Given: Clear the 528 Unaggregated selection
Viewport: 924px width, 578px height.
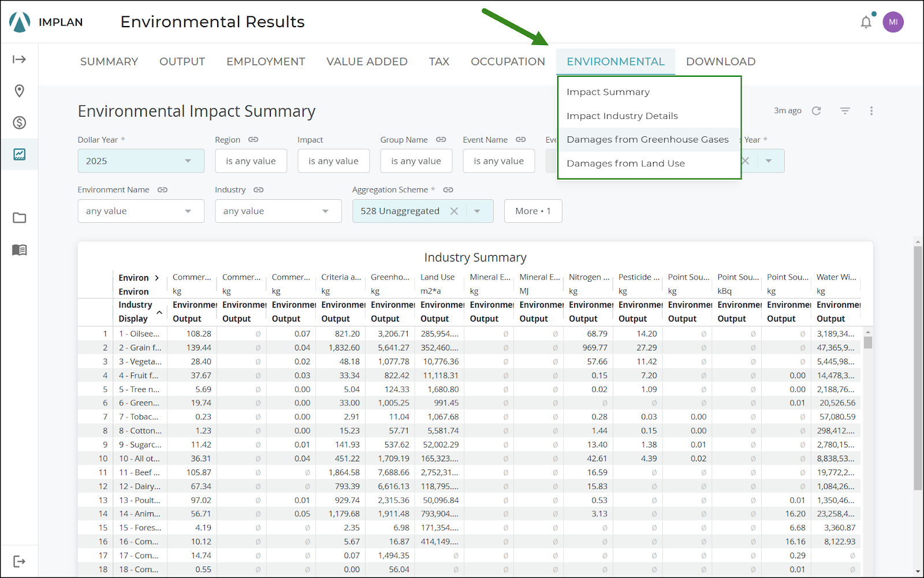Looking at the screenshot, I should (454, 211).
